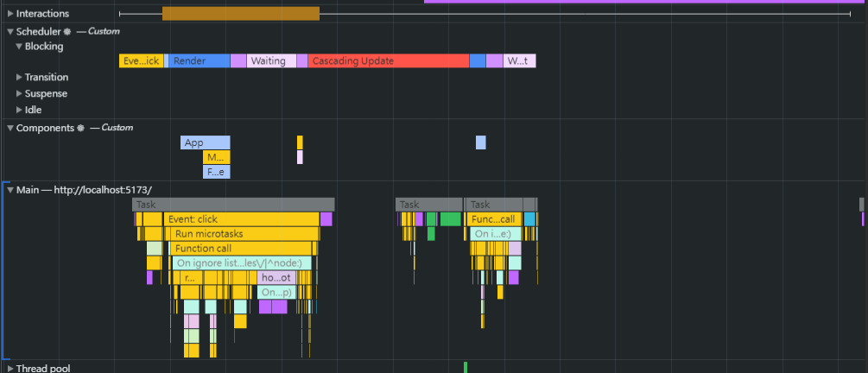This screenshot has height=373, width=868.
Task: Collapse the Components custom track
Action: [x=10, y=128]
